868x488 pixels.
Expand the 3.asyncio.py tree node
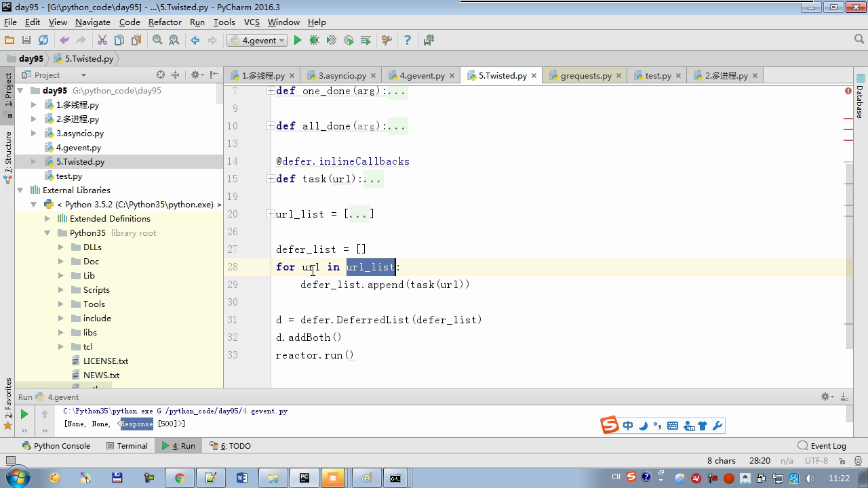pyautogui.click(x=34, y=134)
